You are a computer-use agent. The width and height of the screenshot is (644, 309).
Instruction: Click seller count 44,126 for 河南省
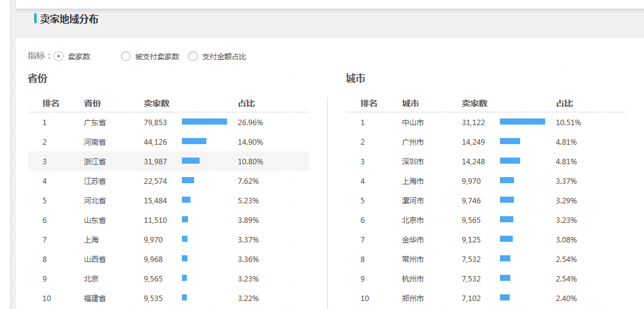pos(155,142)
